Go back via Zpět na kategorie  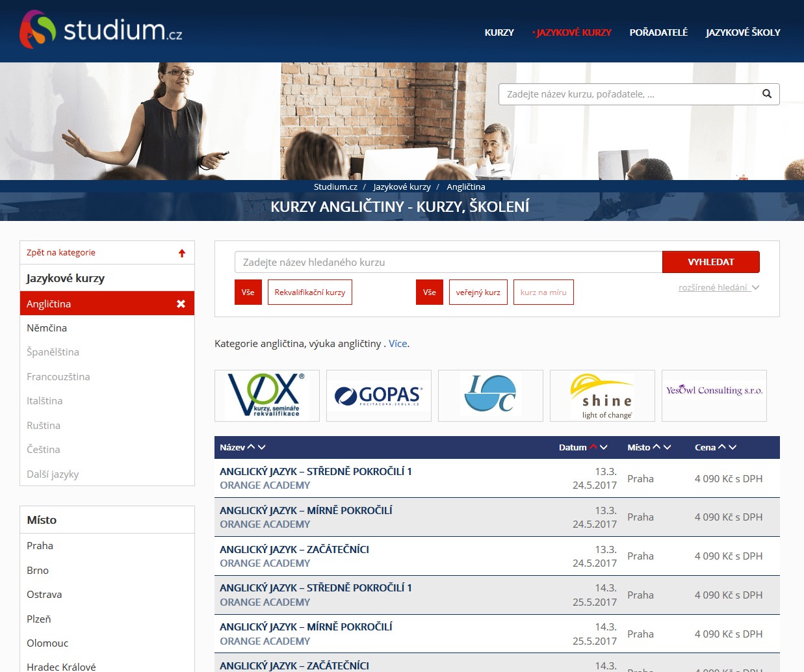[61, 253]
